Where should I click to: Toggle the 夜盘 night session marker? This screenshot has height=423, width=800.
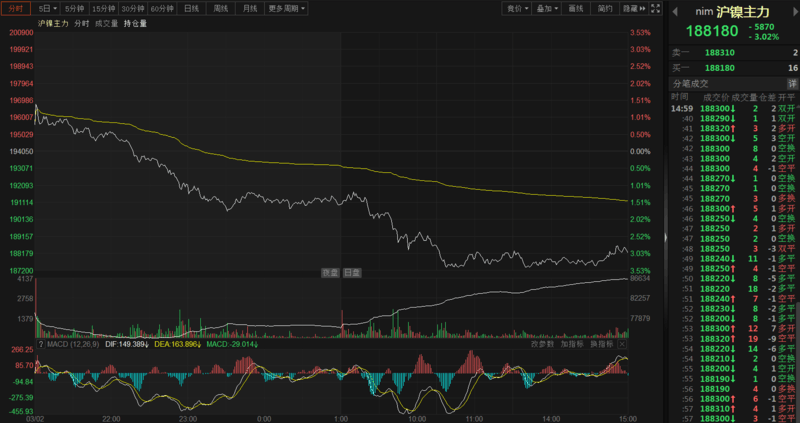[330, 272]
